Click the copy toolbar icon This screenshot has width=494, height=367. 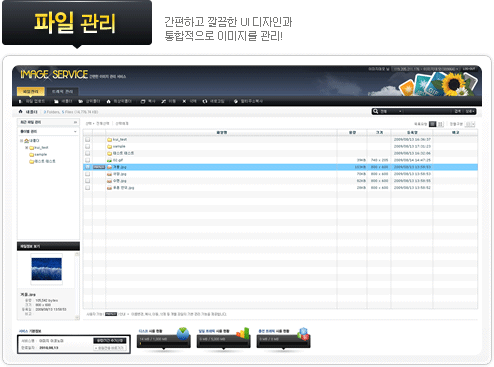click(x=143, y=101)
